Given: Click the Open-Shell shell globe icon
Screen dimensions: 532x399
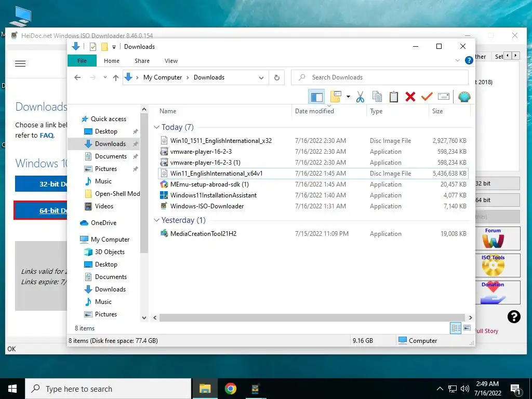Looking at the screenshot, I should point(464,97).
